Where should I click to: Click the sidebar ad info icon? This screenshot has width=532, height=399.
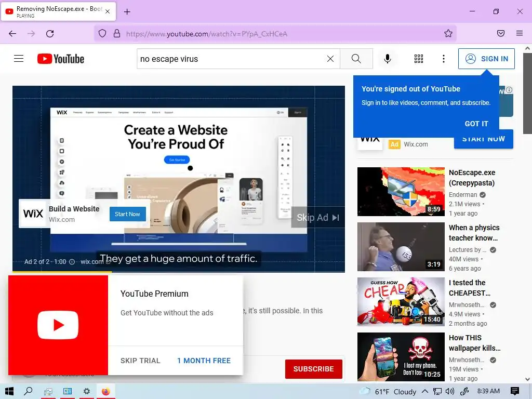click(x=509, y=90)
